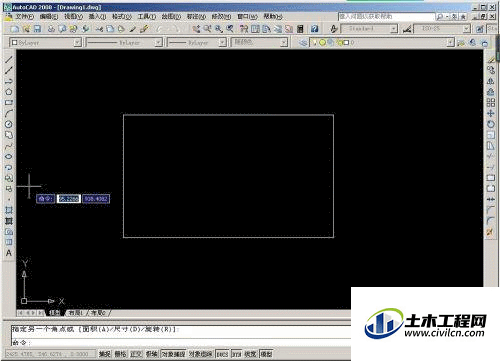500x361 pixels.
Task: Click the QuickCalc calculator icon
Action: 300,29
